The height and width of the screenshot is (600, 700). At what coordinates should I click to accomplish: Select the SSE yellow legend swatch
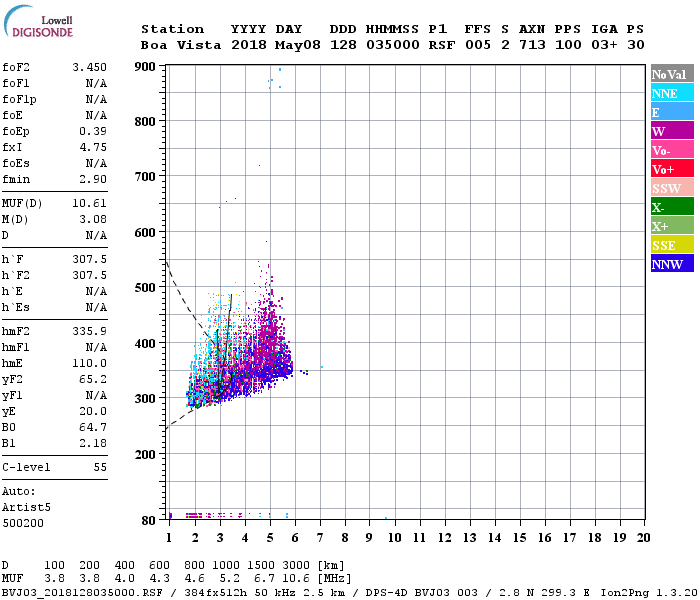click(672, 245)
